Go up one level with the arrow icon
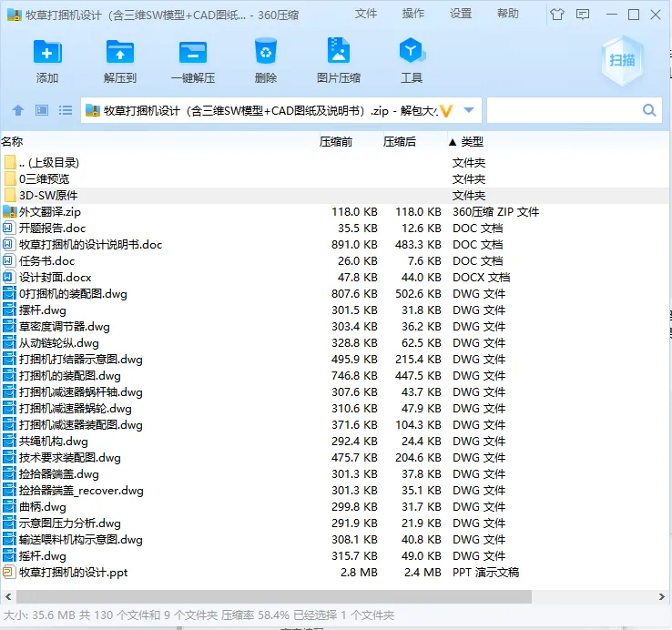The width and height of the screenshot is (672, 630). [x=18, y=110]
